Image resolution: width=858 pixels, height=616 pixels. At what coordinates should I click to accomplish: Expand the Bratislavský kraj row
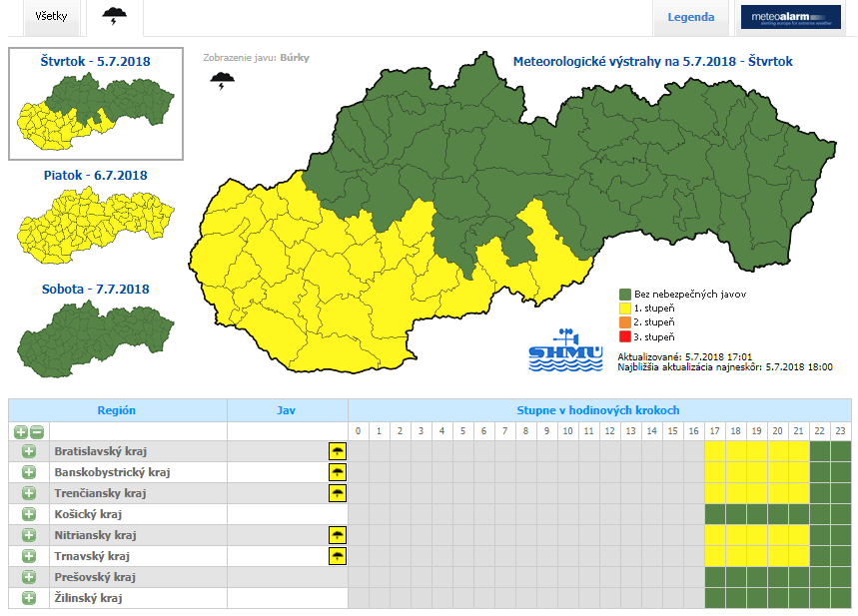(x=29, y=451)
